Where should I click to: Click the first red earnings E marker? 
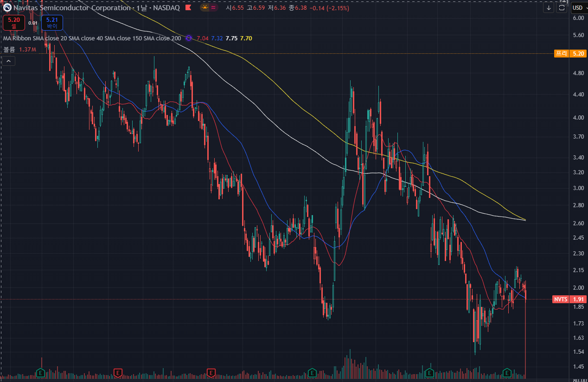pos(118,372)
